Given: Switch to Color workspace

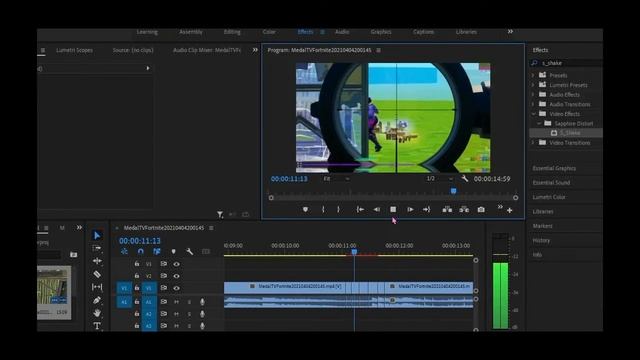Looking at the screenshot, I should 269,32.
